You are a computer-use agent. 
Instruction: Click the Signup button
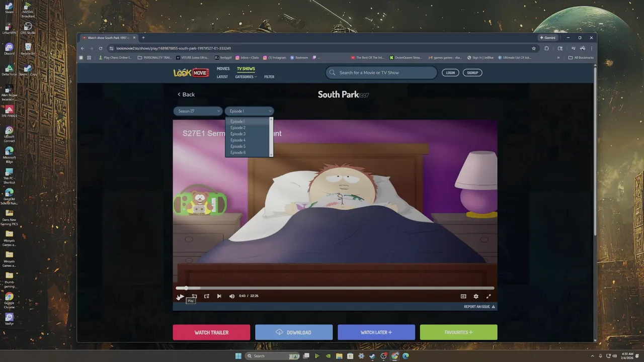tap(472, 72)
